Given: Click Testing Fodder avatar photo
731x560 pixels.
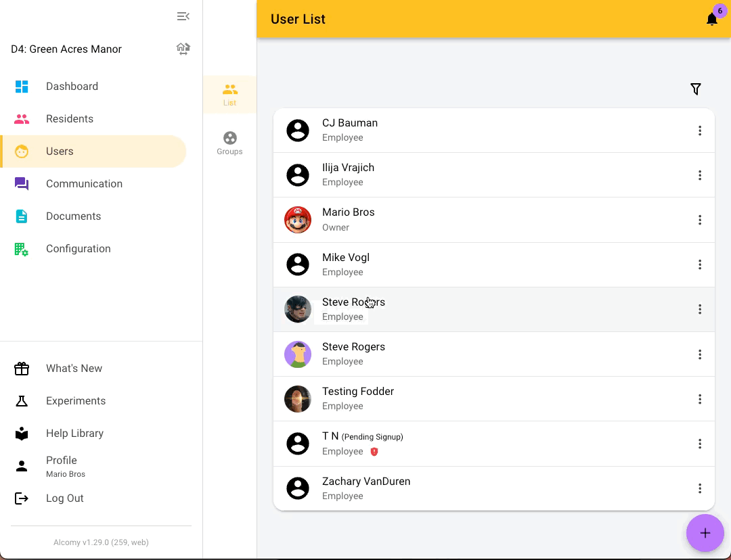Looking at the screenshot, I should click(x=298, y=399).
